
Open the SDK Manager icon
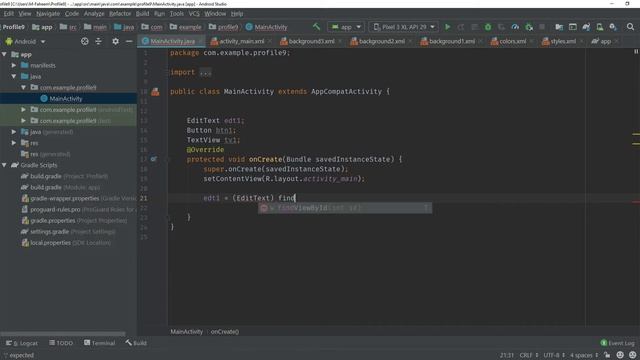(613, 27)
